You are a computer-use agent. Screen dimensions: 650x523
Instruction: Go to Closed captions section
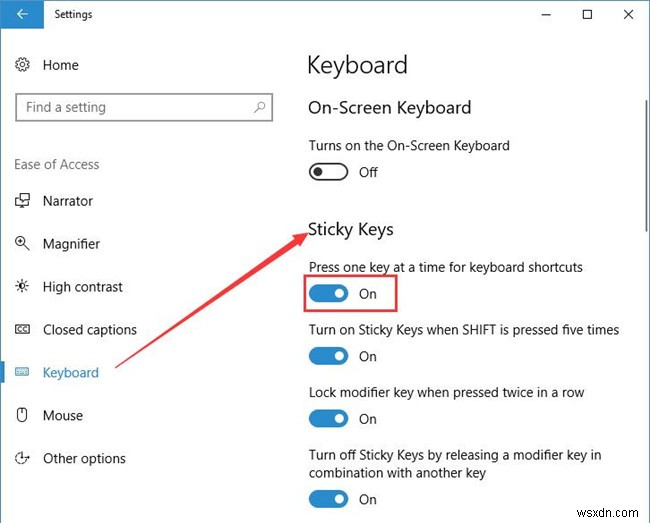[90, 330]
